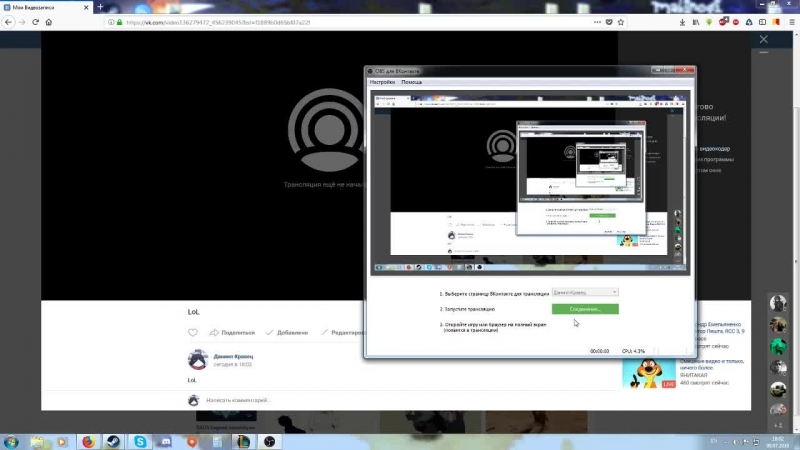Open the Помощь menu in OBS window
This screenshot has height=450, width=800.
tap(412, 81)
